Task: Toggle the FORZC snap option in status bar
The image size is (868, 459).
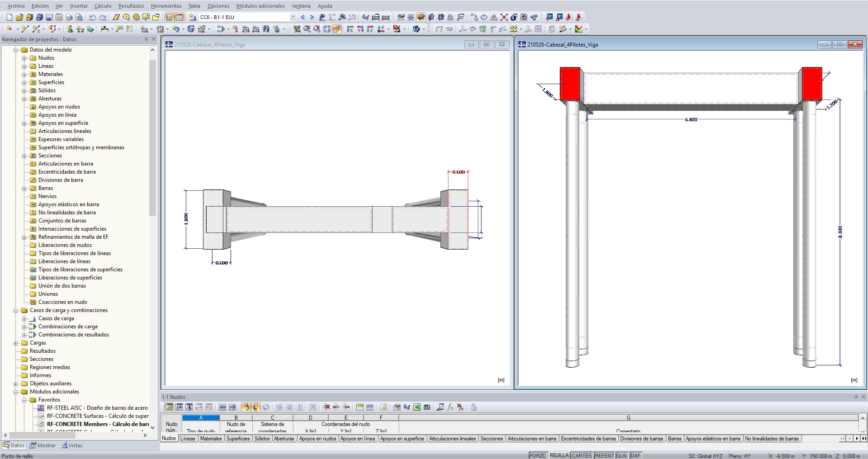Action: pos(538,455)
